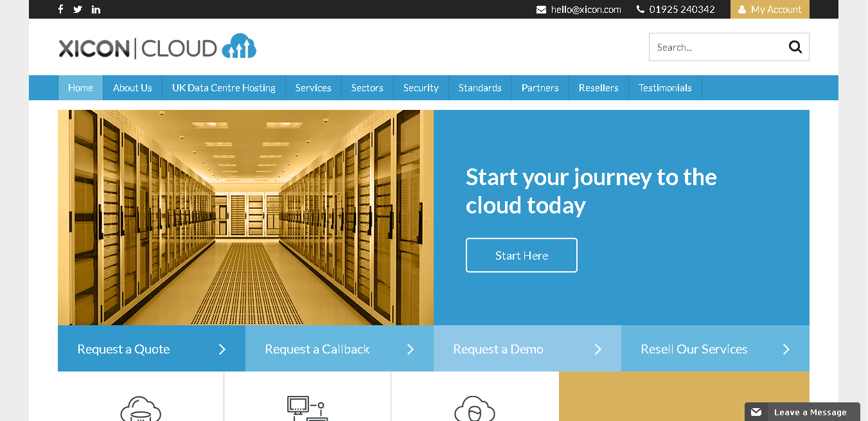The image size is (868, 421).
Task: Click the cloud database icon
Action: pos(141,408)
